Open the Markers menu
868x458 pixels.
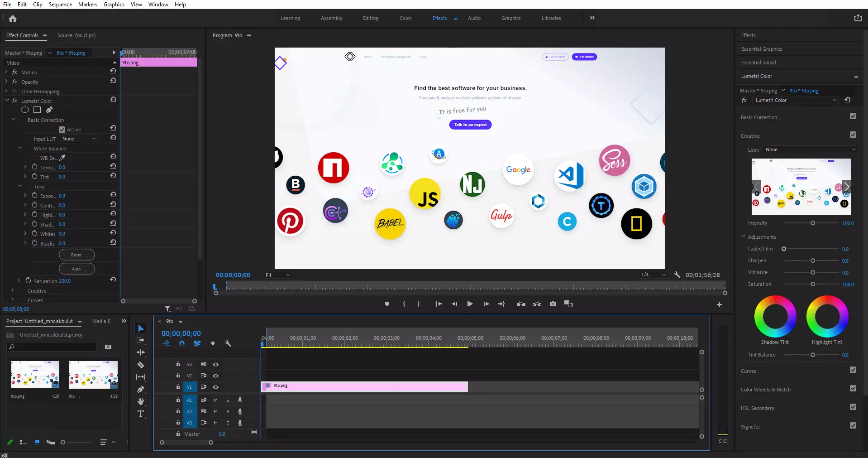click(88, 4)
